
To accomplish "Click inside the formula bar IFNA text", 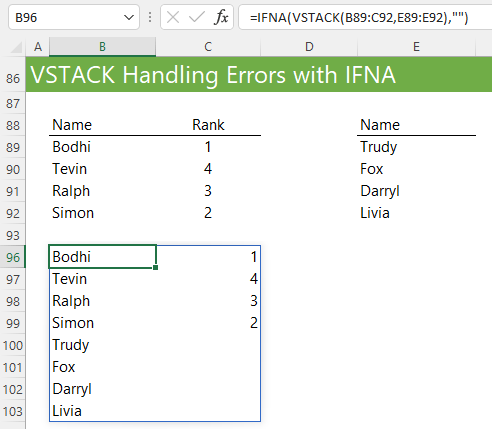I will [x=359, y=17].
